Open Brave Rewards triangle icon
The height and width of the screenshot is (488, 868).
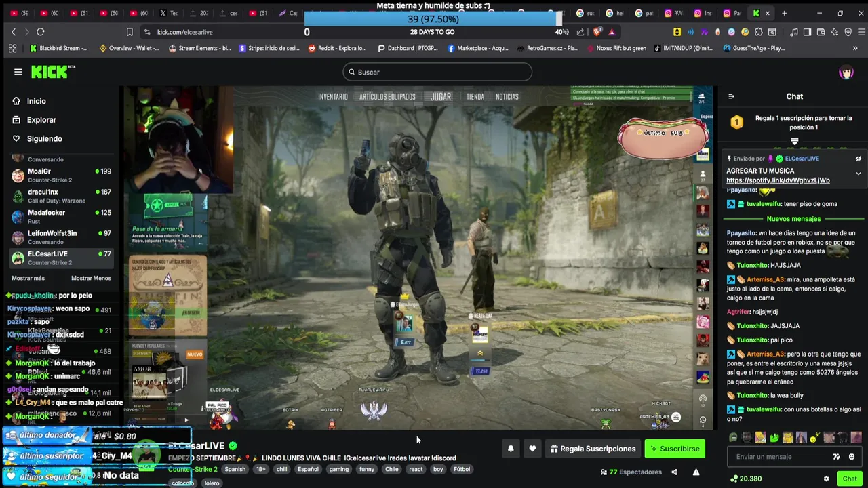pos(612,32)
